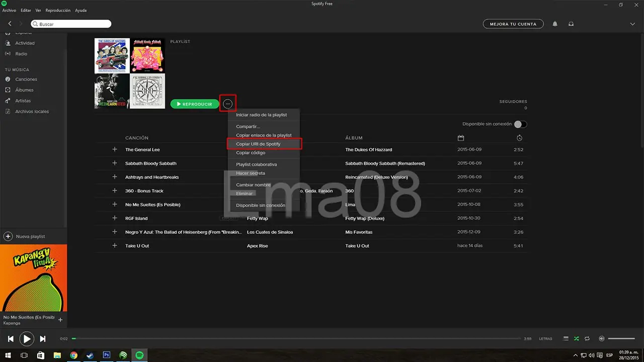Screen dimensions: 644x362
Task: Add 360 - Bonus Track with its plus icon
Action: 114,191
